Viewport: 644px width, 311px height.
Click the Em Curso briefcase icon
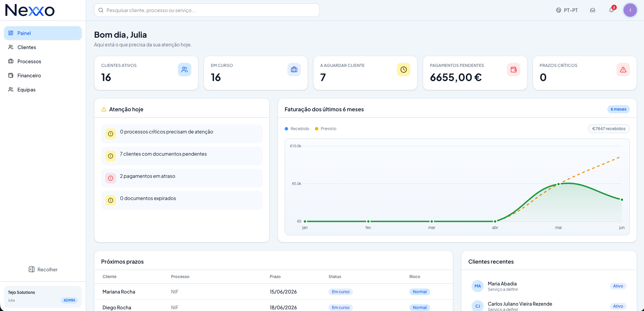(294, 70)
